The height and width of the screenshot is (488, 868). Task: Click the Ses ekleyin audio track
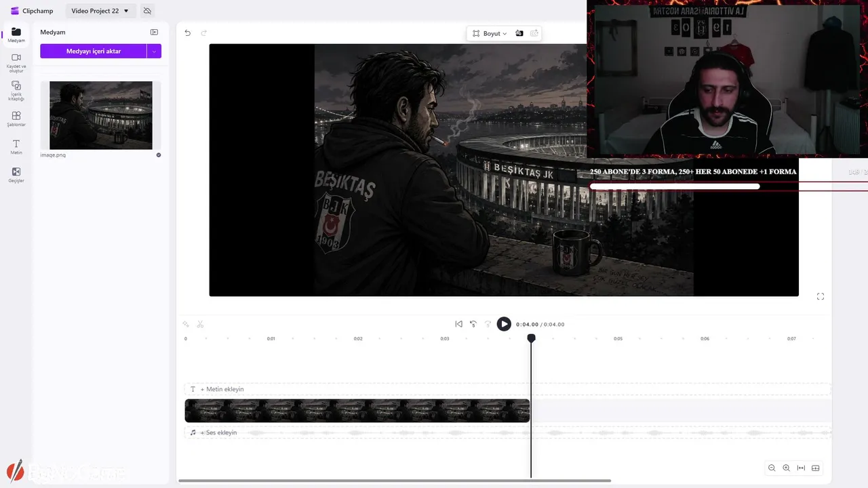pos(508,432)
